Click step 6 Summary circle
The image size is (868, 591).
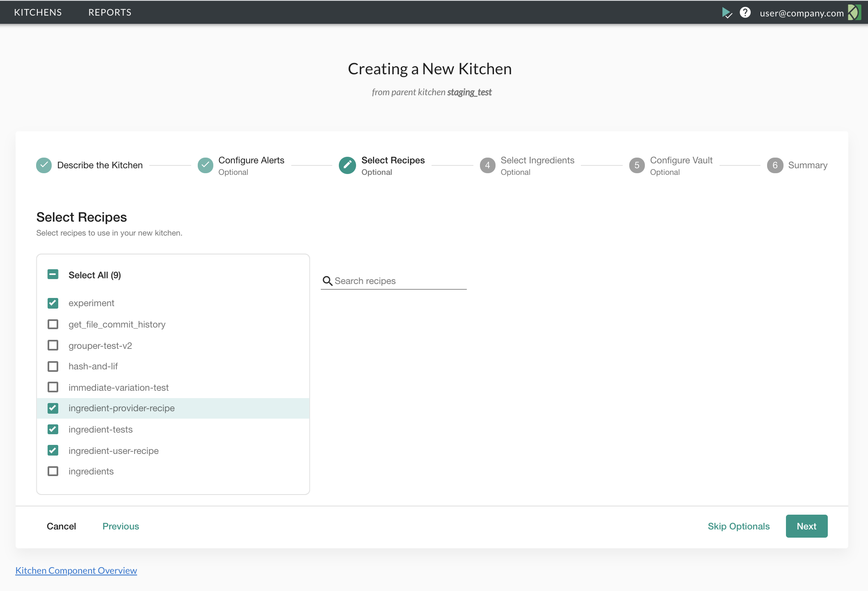click(x=775, y=165)
